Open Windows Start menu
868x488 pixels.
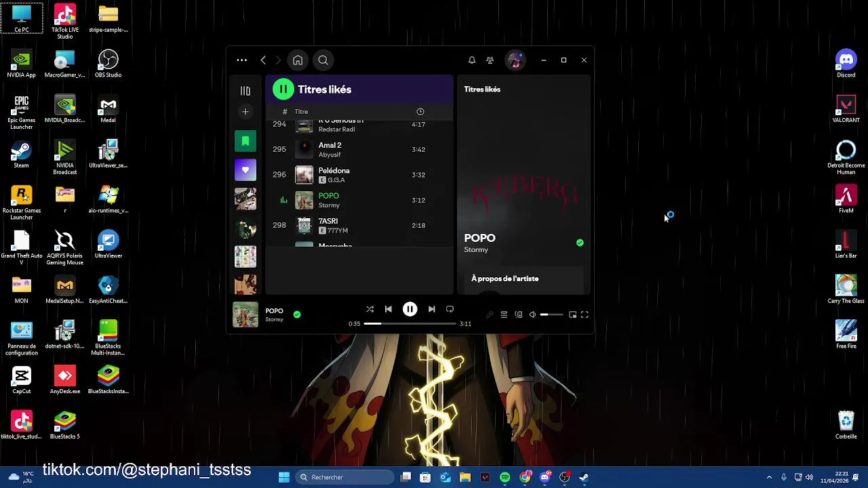pyautogui.click(x=284, y=477)
